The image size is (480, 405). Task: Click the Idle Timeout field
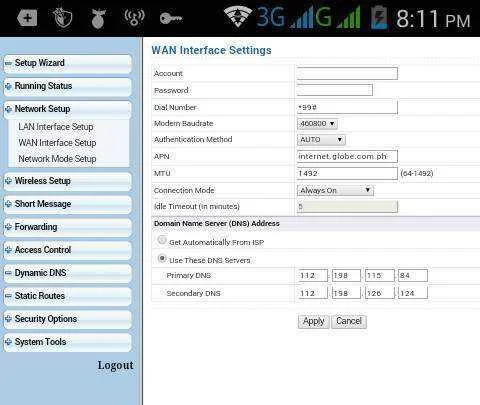click(347, 207)
